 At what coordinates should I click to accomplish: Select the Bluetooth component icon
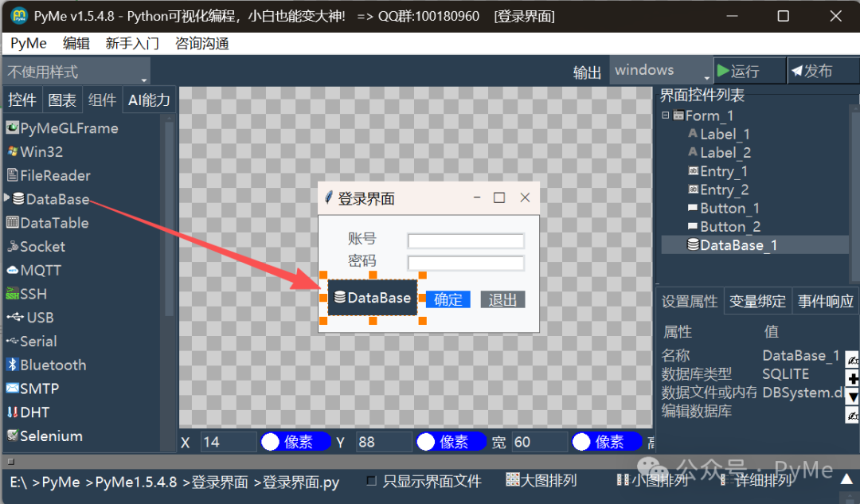46,365
